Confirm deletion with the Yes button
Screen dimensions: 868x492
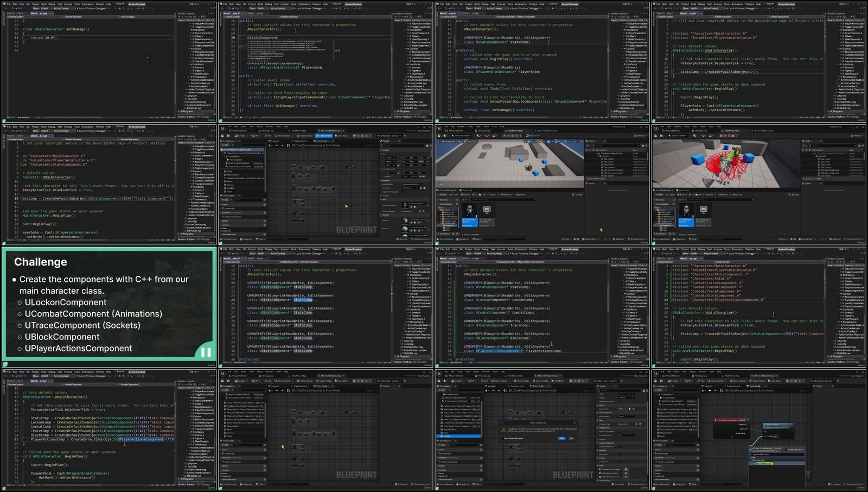click(561, 438)
